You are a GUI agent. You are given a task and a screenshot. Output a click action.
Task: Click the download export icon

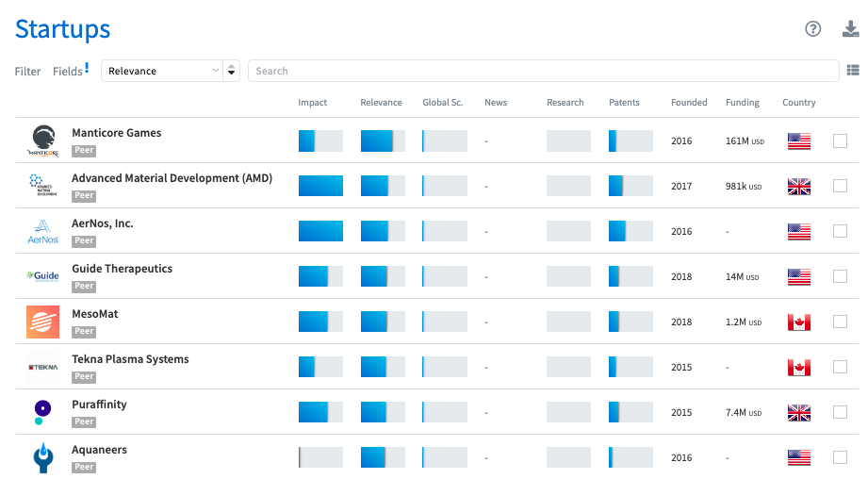850,29
